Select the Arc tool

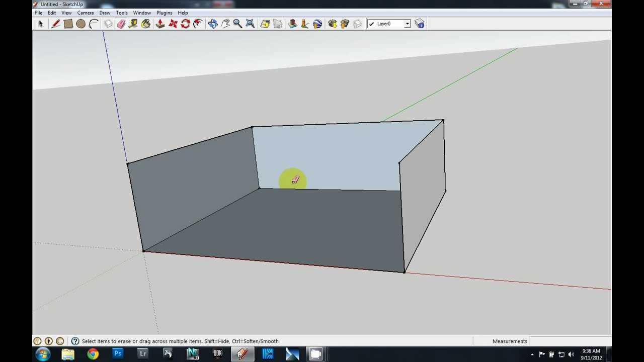(93, 24)
